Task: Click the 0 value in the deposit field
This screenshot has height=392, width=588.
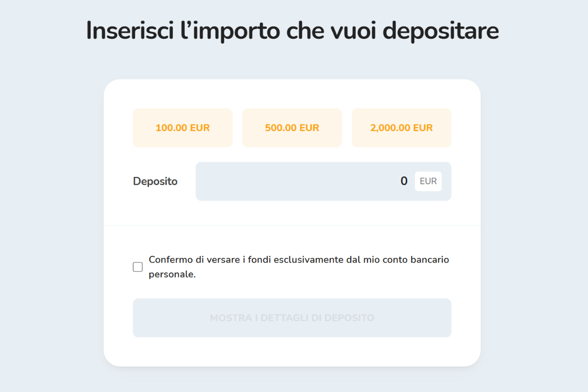Action: pyautogui.click(x=403, y=181)
